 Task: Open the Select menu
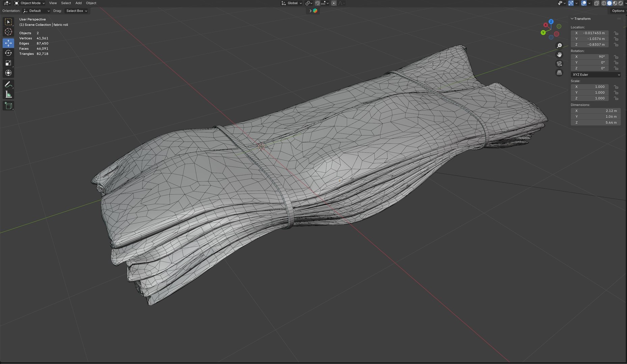click(x=66, y=3)
